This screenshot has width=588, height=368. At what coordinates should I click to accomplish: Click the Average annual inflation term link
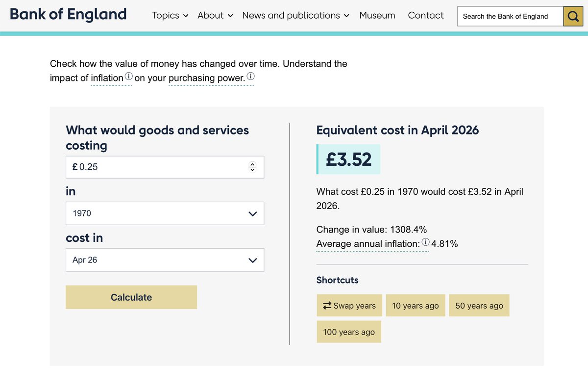click(x=368, y=244)
